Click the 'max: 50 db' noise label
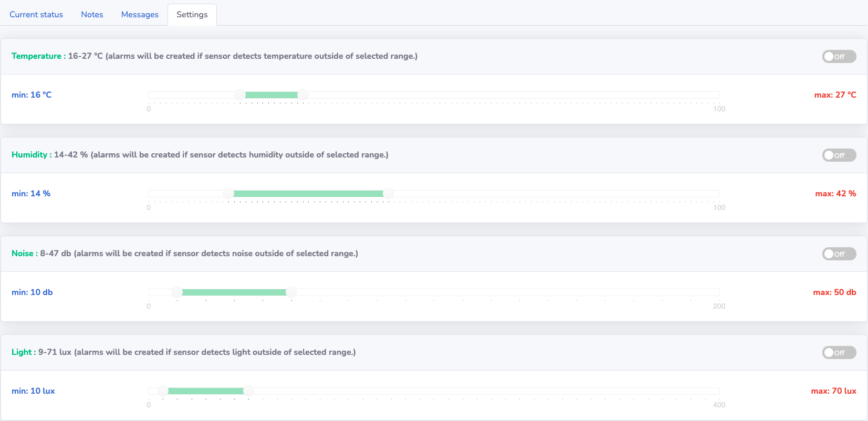This screenshot has height=421, width=868. click(834, 292)
